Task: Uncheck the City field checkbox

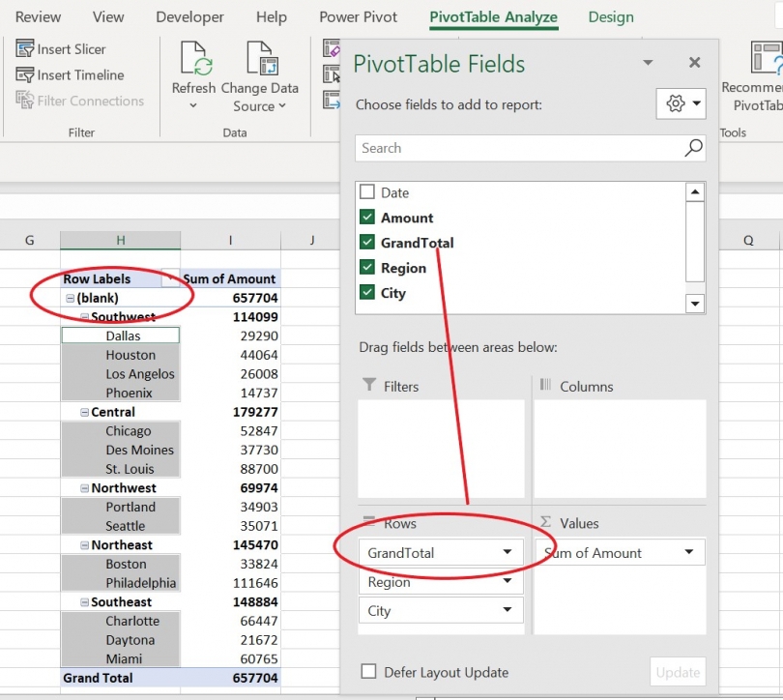Action: (x=367, y=292)
